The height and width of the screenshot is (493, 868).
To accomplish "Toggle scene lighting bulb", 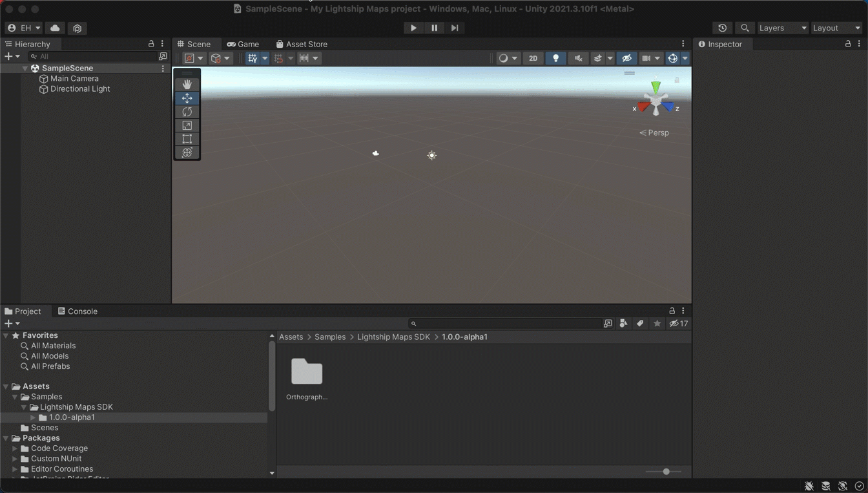I will pos(555,58).
